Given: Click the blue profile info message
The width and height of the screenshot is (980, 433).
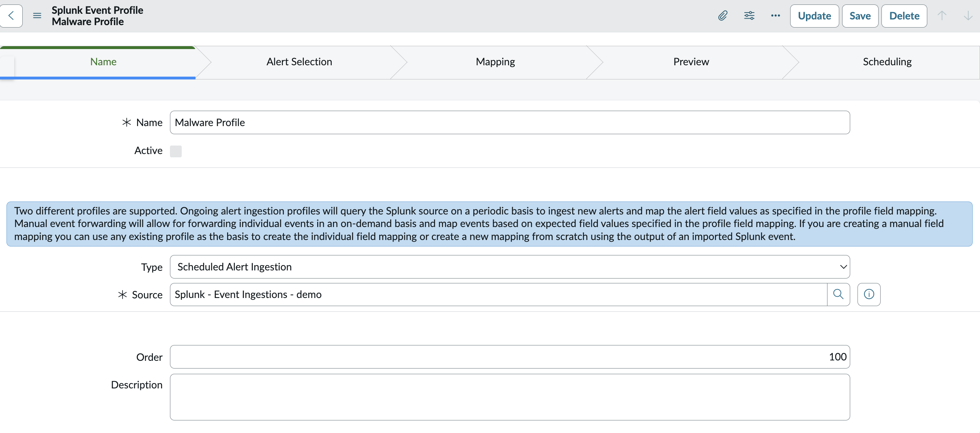Looking at the screenshot, I should pos(490,224).
